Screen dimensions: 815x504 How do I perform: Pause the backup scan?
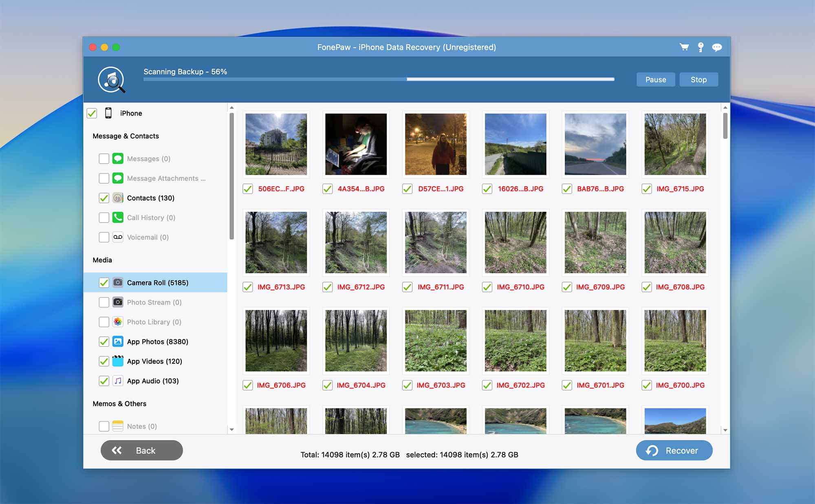(655, 80)
